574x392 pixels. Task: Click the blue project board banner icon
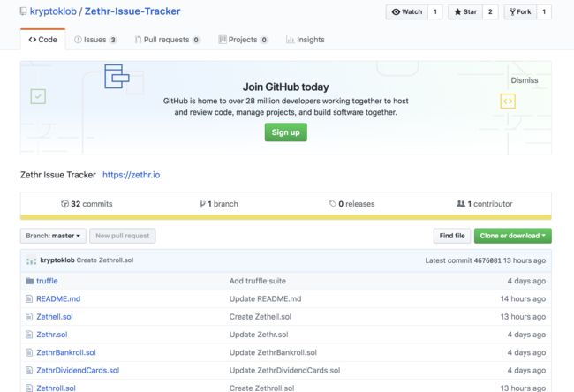(117, 76)
